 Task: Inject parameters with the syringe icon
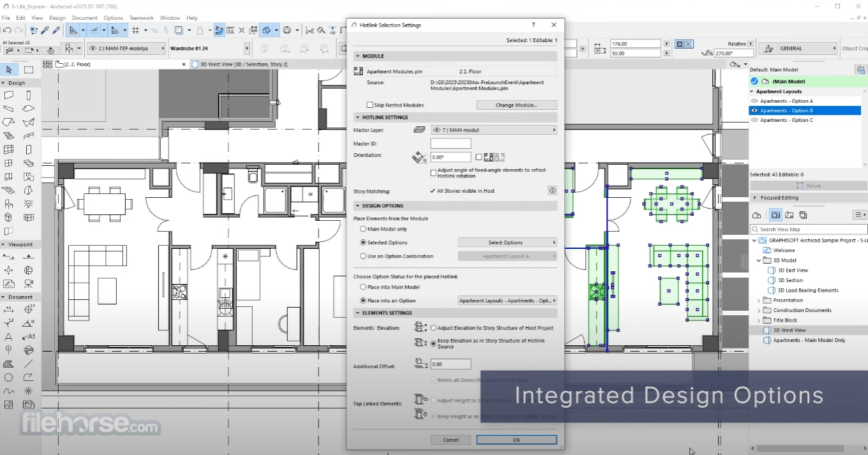[x=56, y=30]
